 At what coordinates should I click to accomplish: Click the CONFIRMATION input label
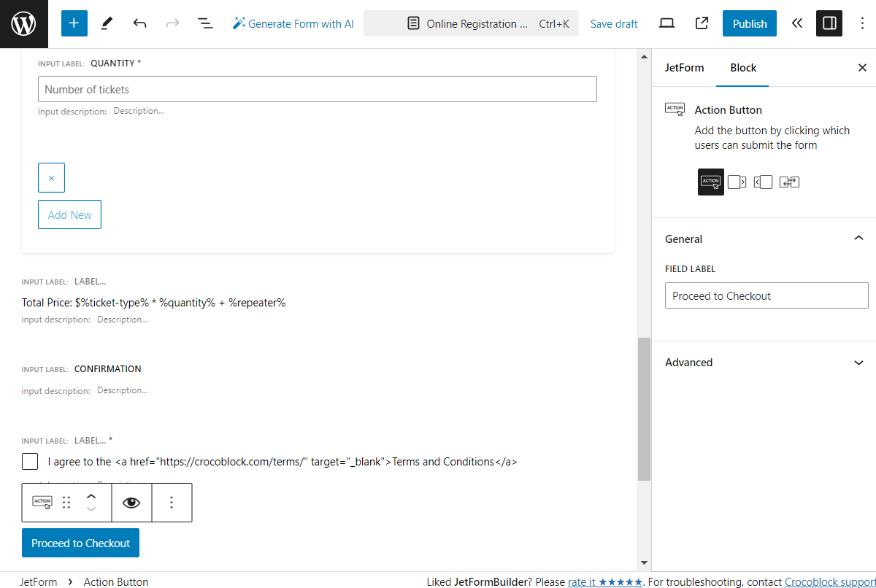click(108, 369)
